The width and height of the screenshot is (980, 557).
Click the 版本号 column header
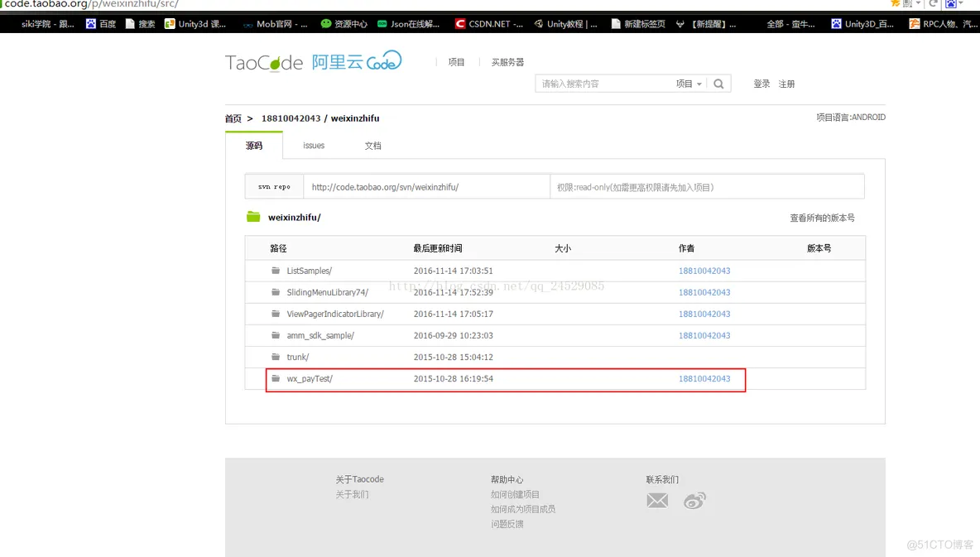pyautogui.click(x=819, y=248)
